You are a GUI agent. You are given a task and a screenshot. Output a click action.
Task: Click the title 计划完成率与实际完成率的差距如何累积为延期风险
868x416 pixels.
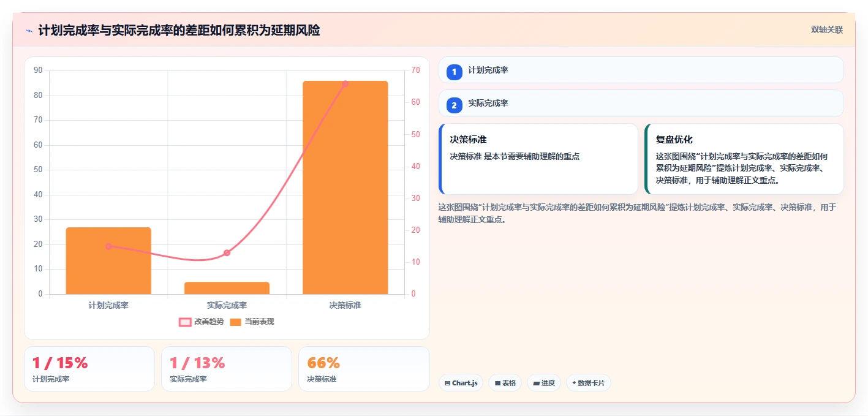click(179, 30)
